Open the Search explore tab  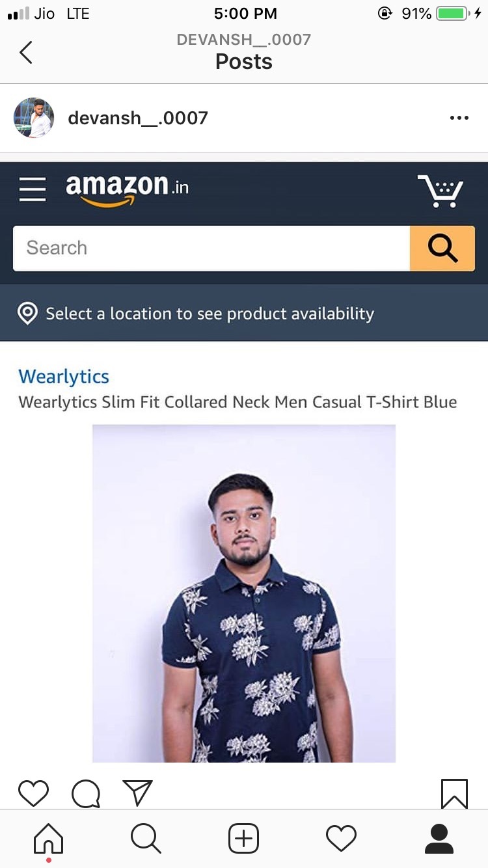(146, 839)
